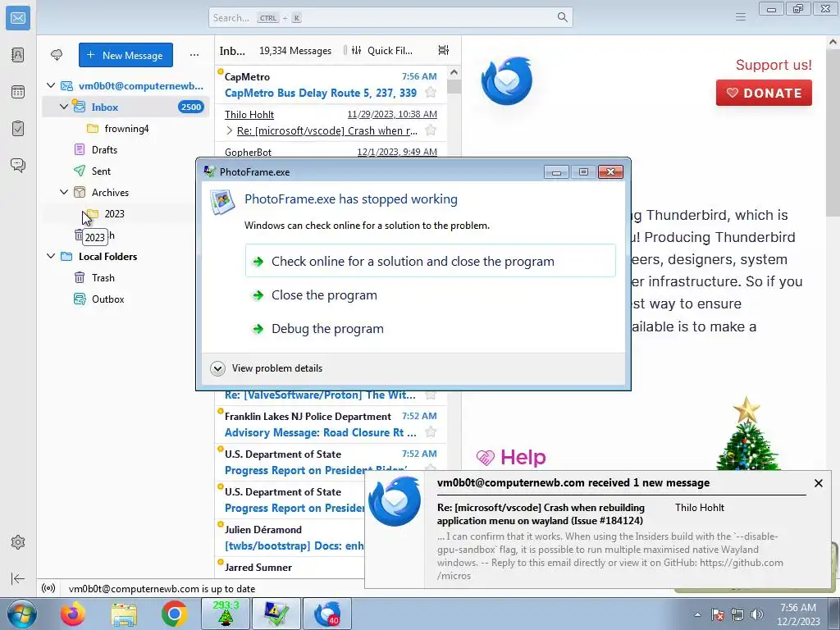The height and width of the screenshot is (630, 840).
Task: Star the CapMetro Bus Delay message
Action: (430, 93)
